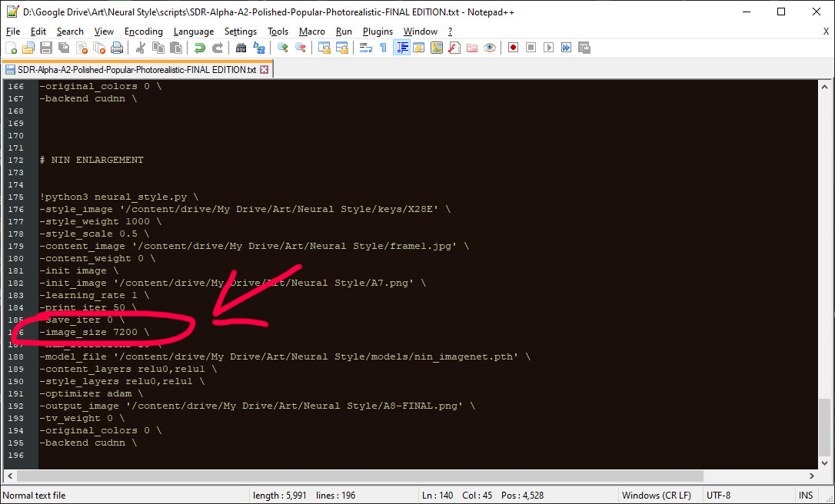Close document with menu bar X
The width and height of the screenshot is (835, 504).
pyautogui.click(x=826, y=32)
